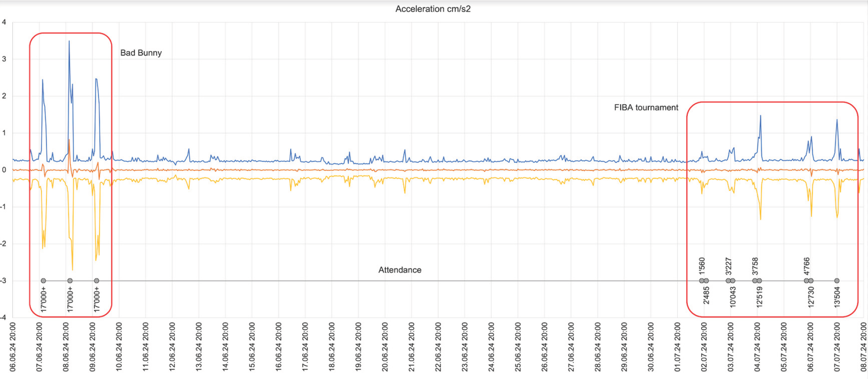Screen dimensions: 868x379
Task: Click the 10'043 attendance value label
Action: [733, 297]
